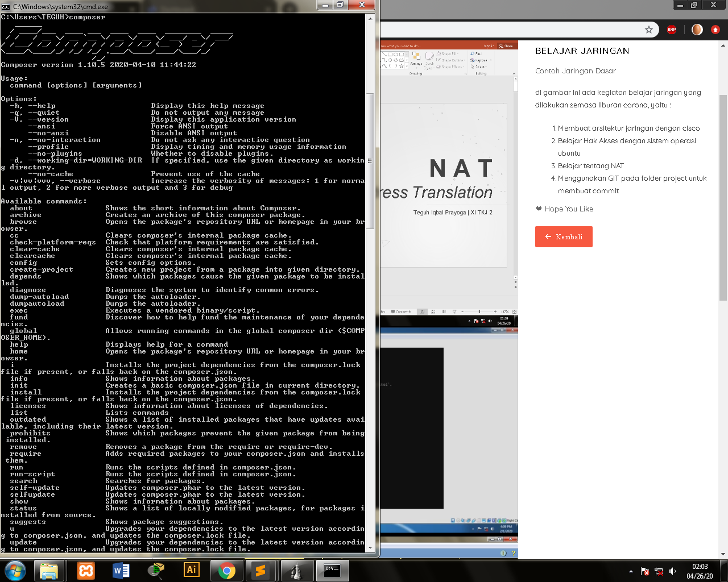The width and height of the screenshot is (728, 582).
Task: Open Microsoft Word from the taskbar
Action: coord(121,571)
